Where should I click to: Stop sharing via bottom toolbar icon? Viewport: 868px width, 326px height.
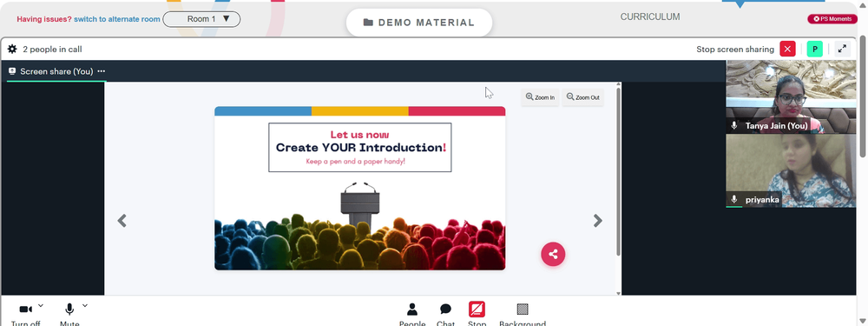477,309
